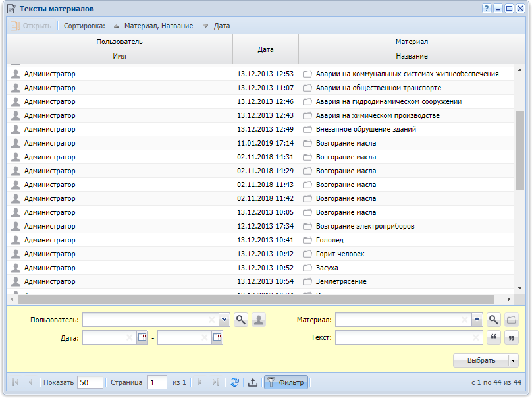Click the disabled Открыть toolbar button

pyautogui.click(x=31, y=26)
